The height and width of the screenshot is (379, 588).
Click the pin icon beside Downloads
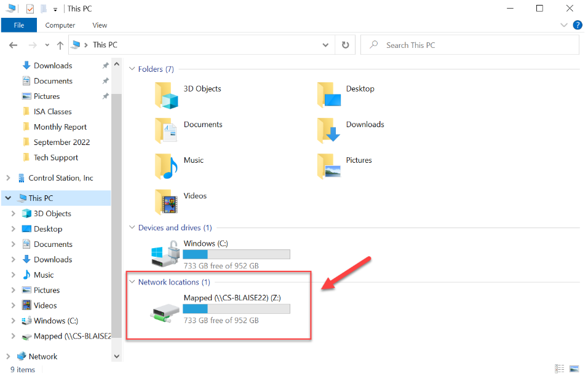[106, 66]
